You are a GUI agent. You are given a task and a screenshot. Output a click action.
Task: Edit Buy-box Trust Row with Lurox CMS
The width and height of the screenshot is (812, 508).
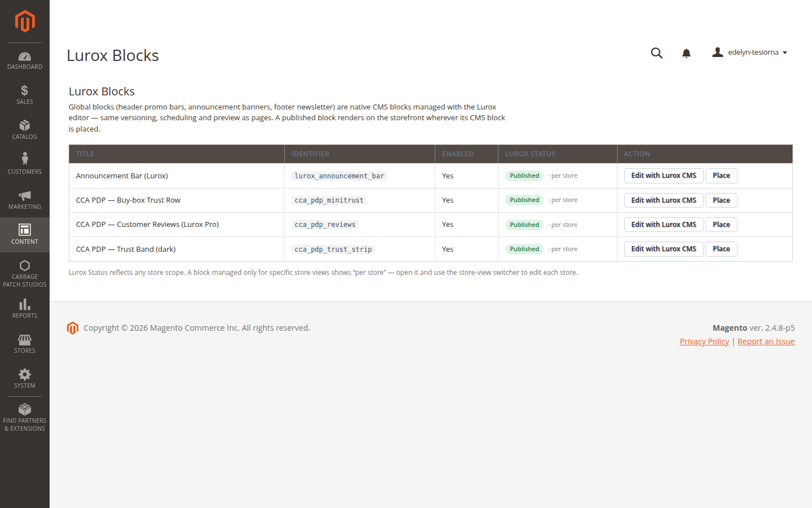coord(664,200)
